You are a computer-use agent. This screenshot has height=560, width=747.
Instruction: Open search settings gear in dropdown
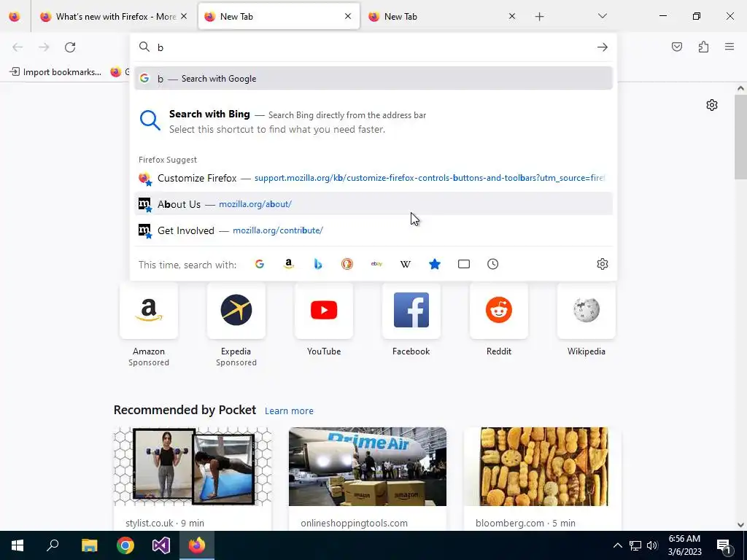tap(602, 264)
